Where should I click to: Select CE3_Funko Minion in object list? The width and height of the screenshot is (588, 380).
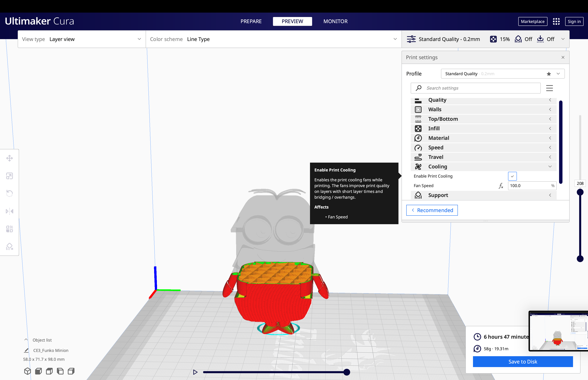[51, 350]
